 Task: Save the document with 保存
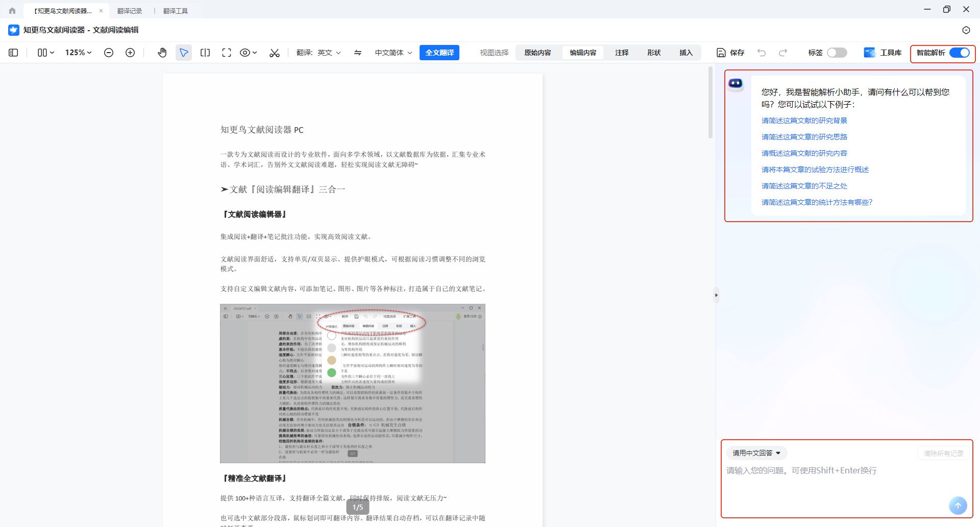[x=730, y=53]
